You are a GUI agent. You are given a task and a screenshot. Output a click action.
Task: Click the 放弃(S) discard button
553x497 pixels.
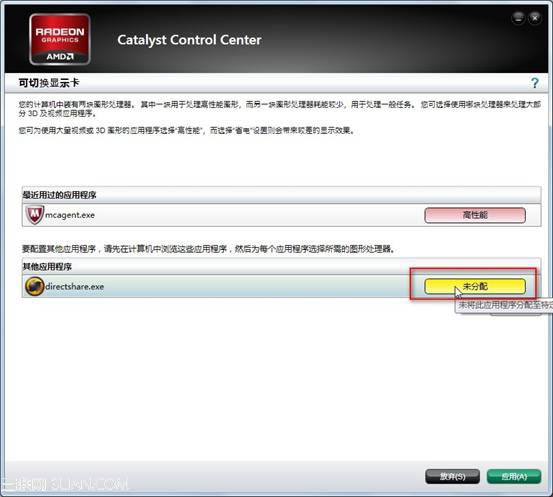click(x=452, y=477)
